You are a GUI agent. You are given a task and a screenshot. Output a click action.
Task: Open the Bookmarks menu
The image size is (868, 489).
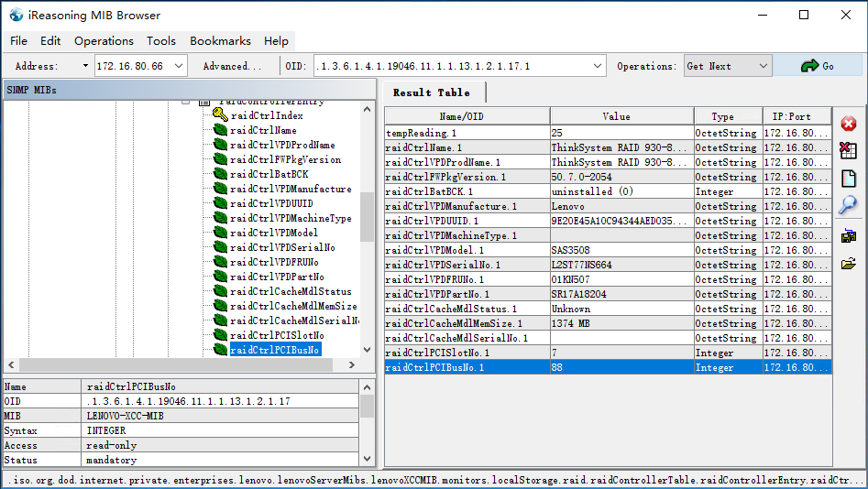[x=220, y=41]
